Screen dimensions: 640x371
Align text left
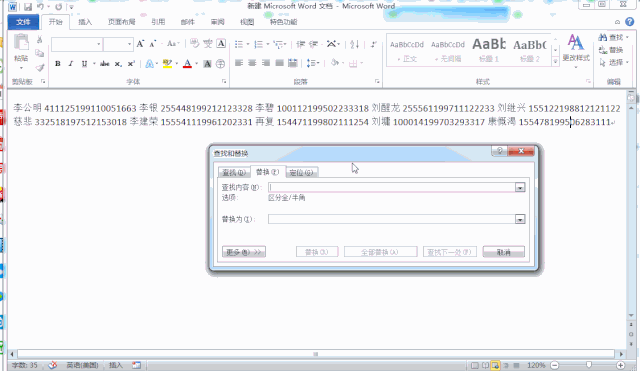pyautogui.click(x=239, y=63)
